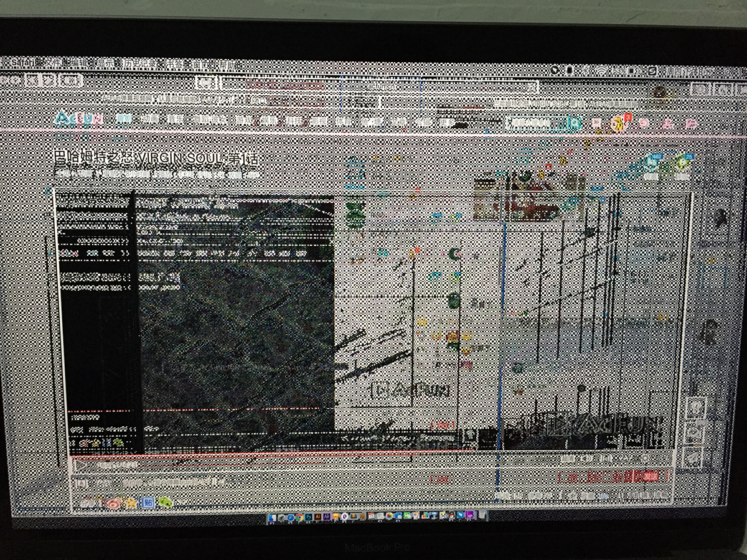Image resolution: width=747 pixels, height=560 pixels.
Task: Share via the green WeChat icon
Action: click(164, 502)
